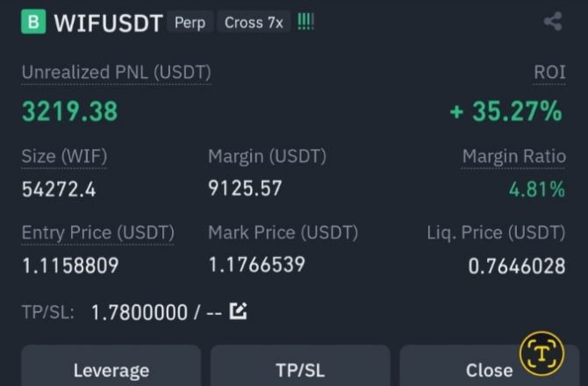Image resolution: width=588 pixels, height=386 pixels.
Task: Tap the Entry Price (USDT) label
Action: (98, 232)
